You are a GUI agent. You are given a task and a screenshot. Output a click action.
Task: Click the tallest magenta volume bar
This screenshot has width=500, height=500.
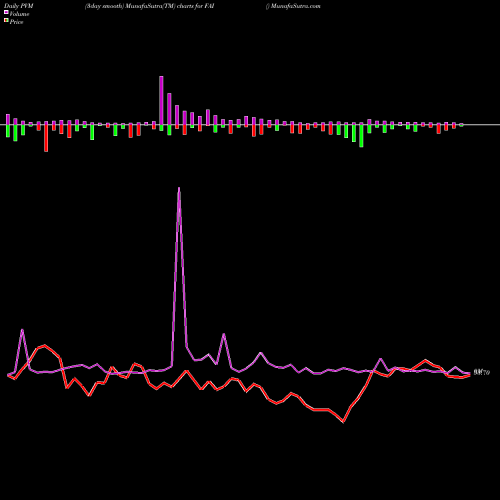point(161,101)
